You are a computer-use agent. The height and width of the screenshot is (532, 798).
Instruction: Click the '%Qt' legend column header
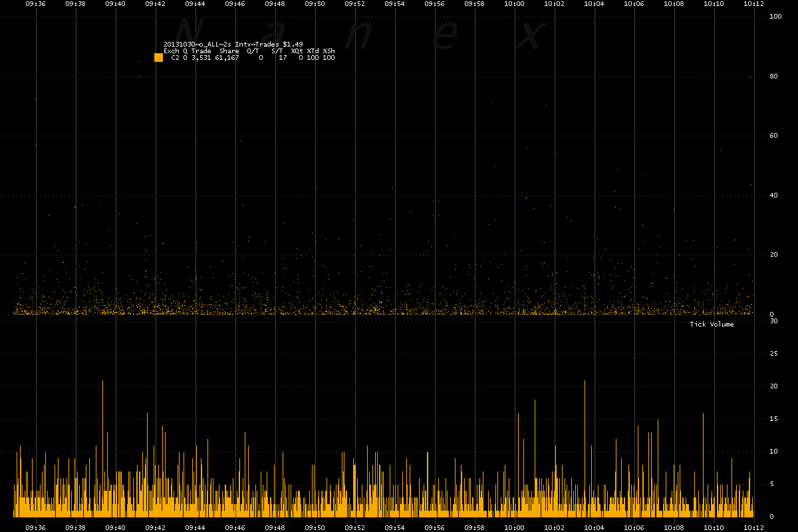(x=297, y=51)
